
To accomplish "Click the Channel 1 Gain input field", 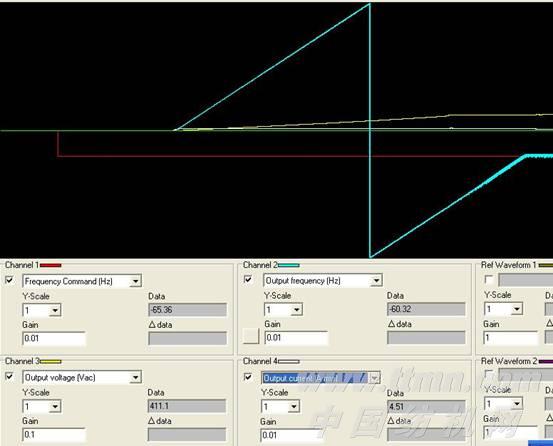I will (54, 338).
